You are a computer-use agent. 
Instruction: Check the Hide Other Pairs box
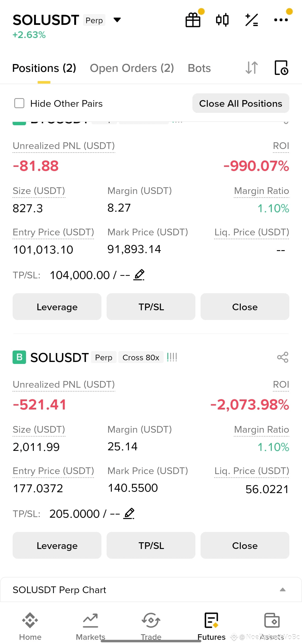tap(19, 103)
